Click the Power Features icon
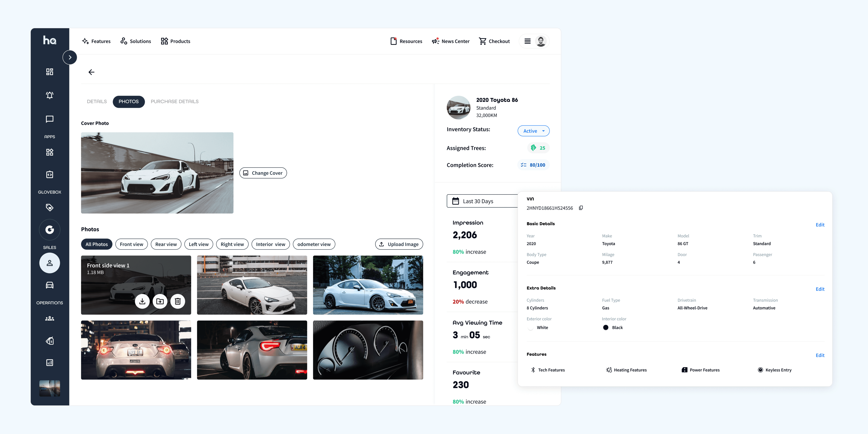868x434 pixels. tap(684, 370)
